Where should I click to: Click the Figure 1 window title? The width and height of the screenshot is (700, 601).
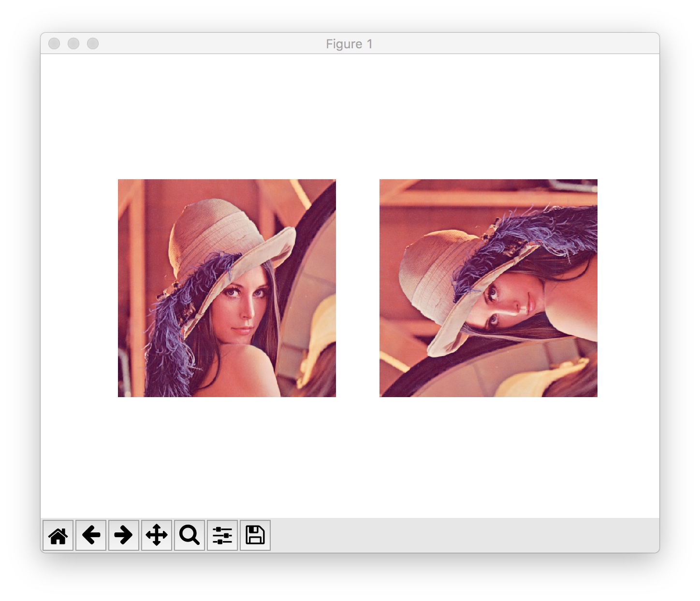pos(350,44)
